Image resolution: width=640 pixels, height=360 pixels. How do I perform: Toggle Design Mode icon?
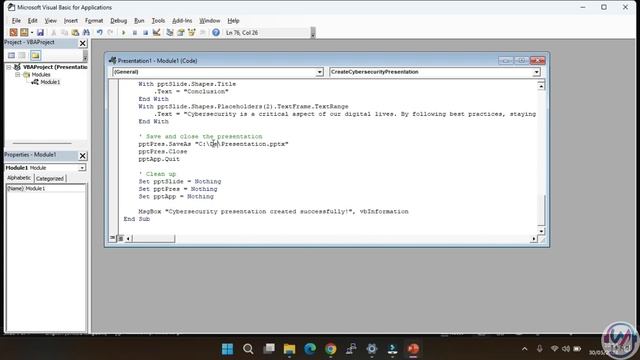tap(156, 32)
